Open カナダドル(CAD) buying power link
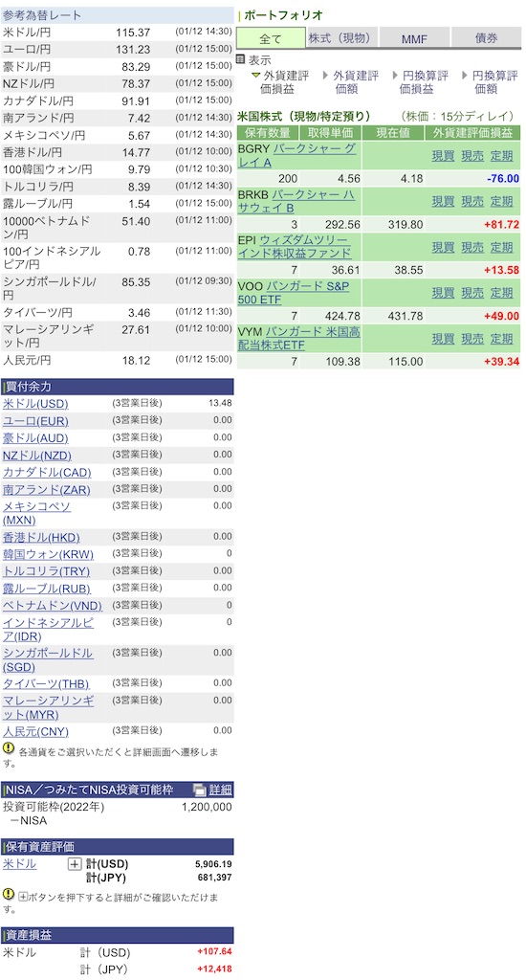Screen dimensions: 526x980 coord(47,472)
